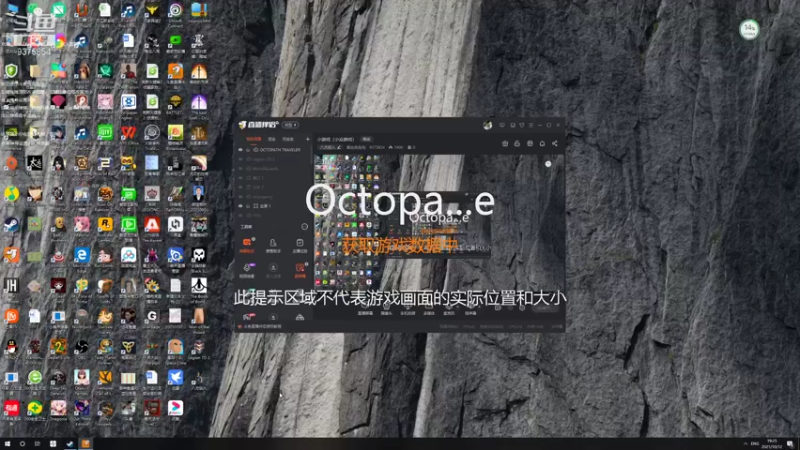Collapse the toolbox section with minus circle
Viewport: 800px width, 450px height.
[x=305, y=227]
